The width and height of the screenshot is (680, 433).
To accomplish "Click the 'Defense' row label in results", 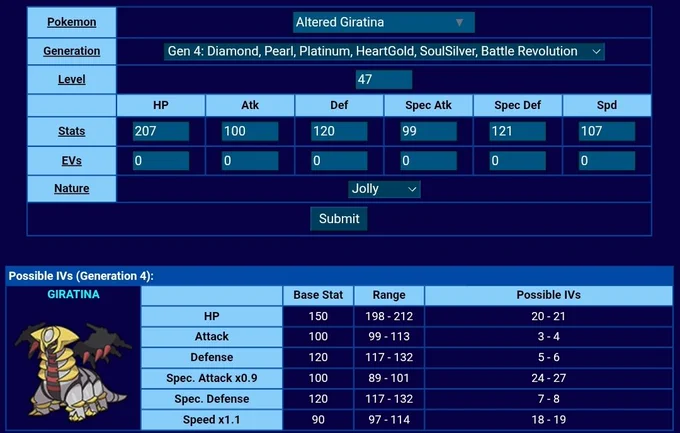I will (212, 358).
